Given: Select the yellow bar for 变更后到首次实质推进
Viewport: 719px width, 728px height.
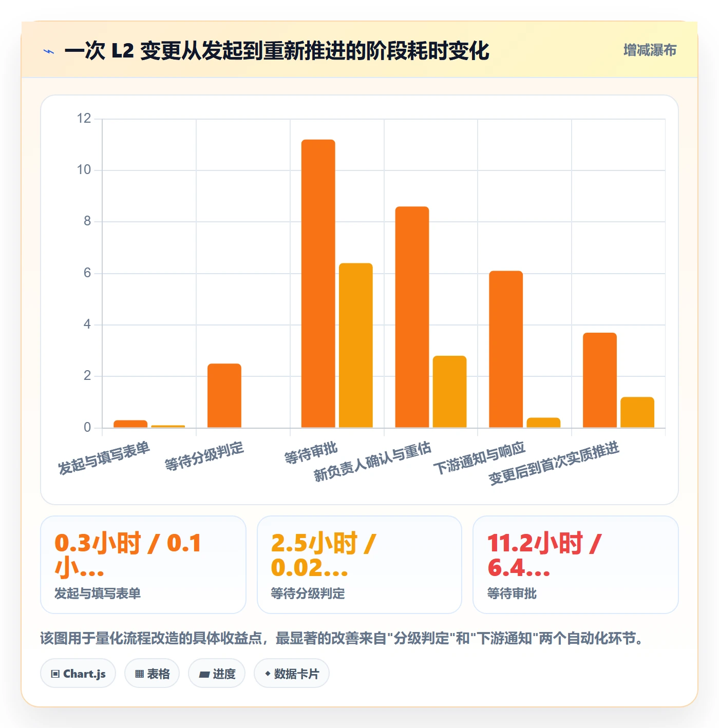Looking at the screenshot, I should [637, 412].
